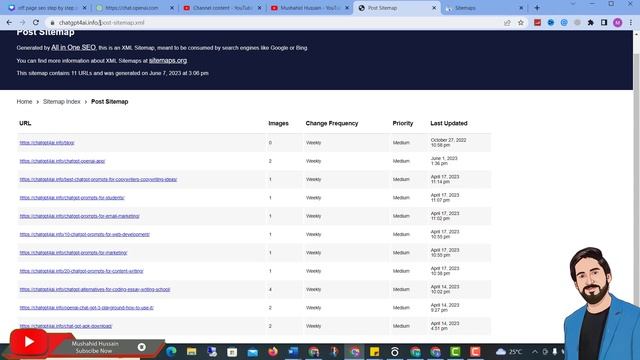This screenshot has height=360, width=640.
Task: Select the Post Sitemap tab
Action: pyautogui.click(x=397, y=8)
